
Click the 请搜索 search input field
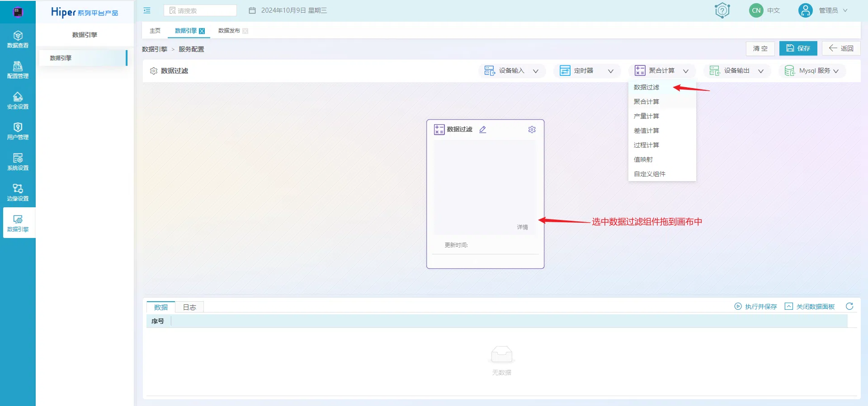[200, 10]
